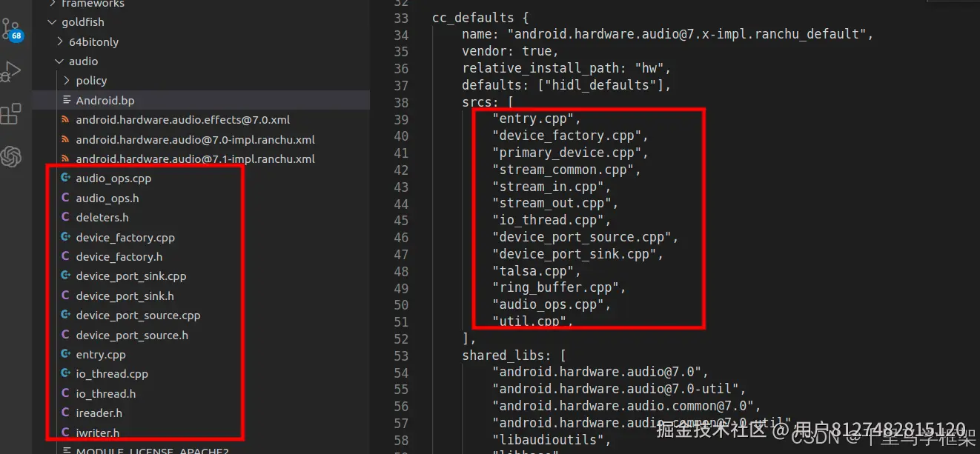The height and width of the screenshot is (454, 980).
Task: Open entry.cpp in the file tree
Action: pos(101,354)
